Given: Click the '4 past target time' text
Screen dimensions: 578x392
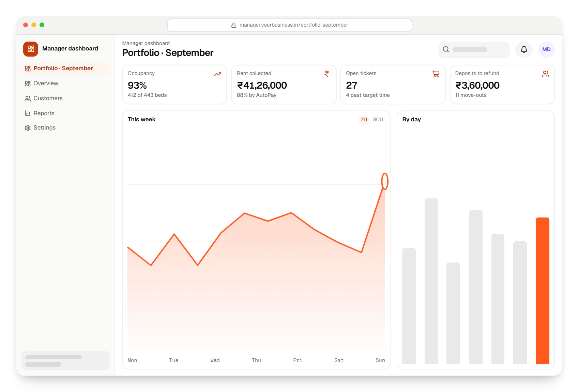Looking at the screenshot, I should coord(368,95).
